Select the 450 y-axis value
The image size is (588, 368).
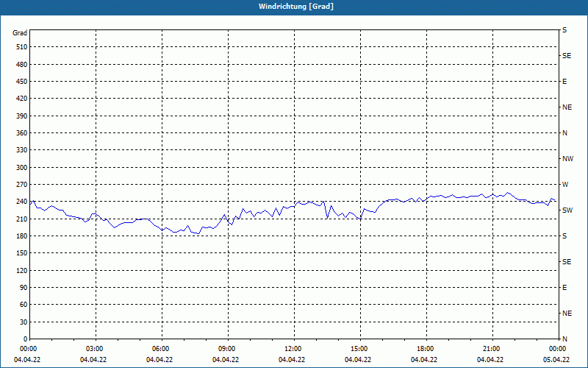(22, 82)
